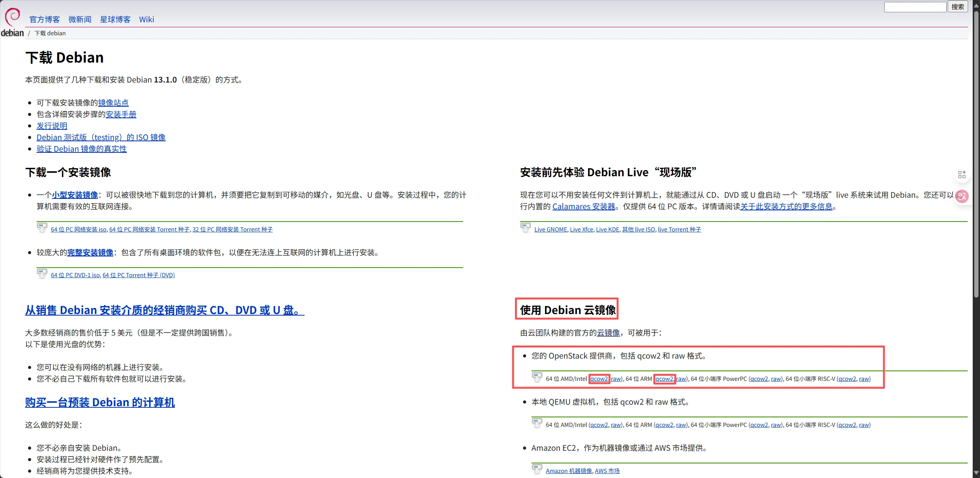Screen dimensions: 980x478
Task: Open the 微新闻 navigation item
Action: click(x=80, y=20)
